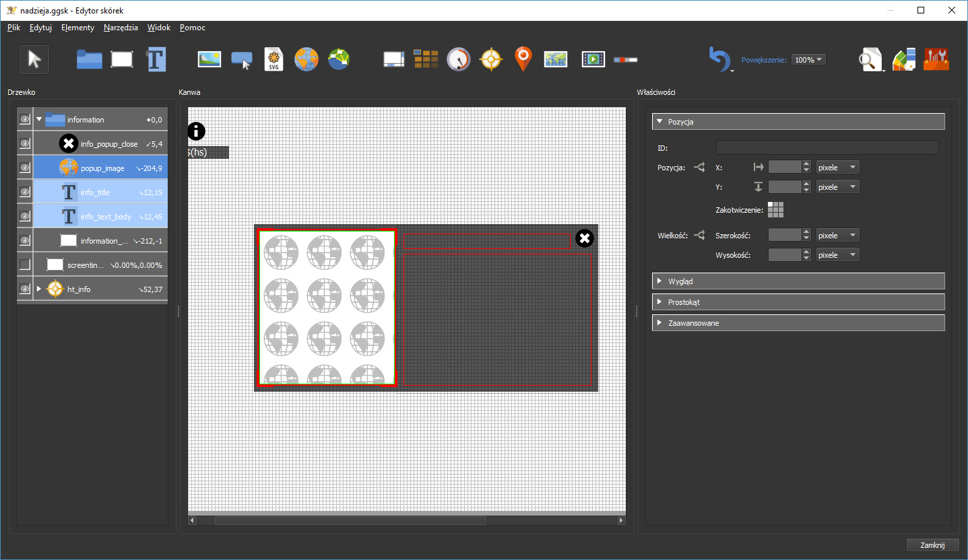
Task: Add a video element
Action: 593,59
